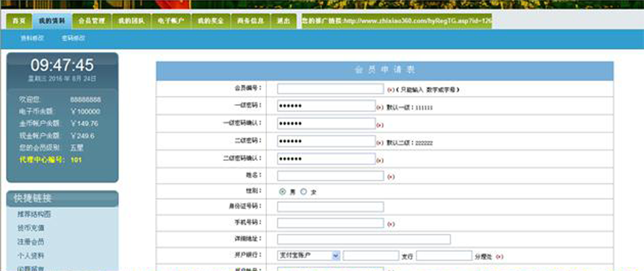Open the 开户银行 dropdown showing 支付宝账户
The width and height of the screenshot is (644, 271).
309,255
